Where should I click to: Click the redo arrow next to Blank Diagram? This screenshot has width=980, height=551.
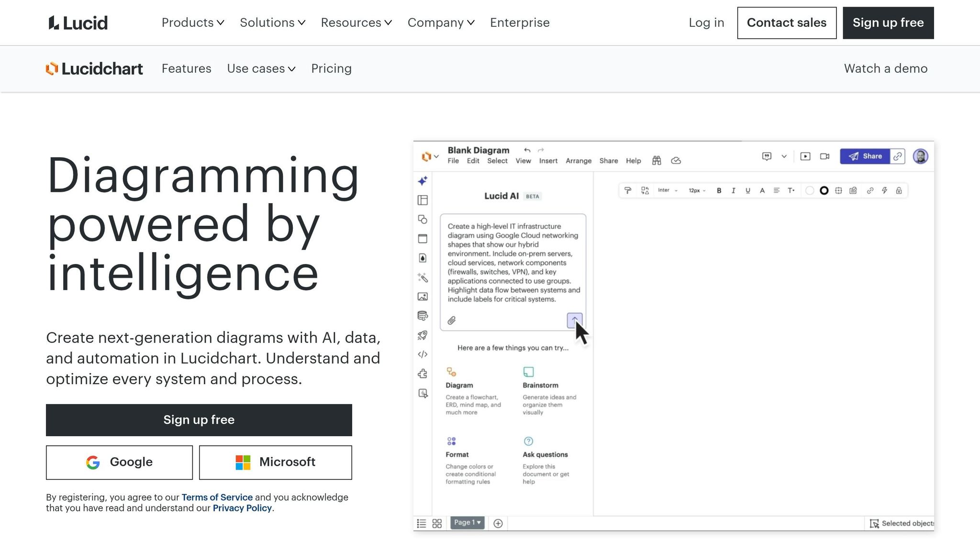point(541,150)
